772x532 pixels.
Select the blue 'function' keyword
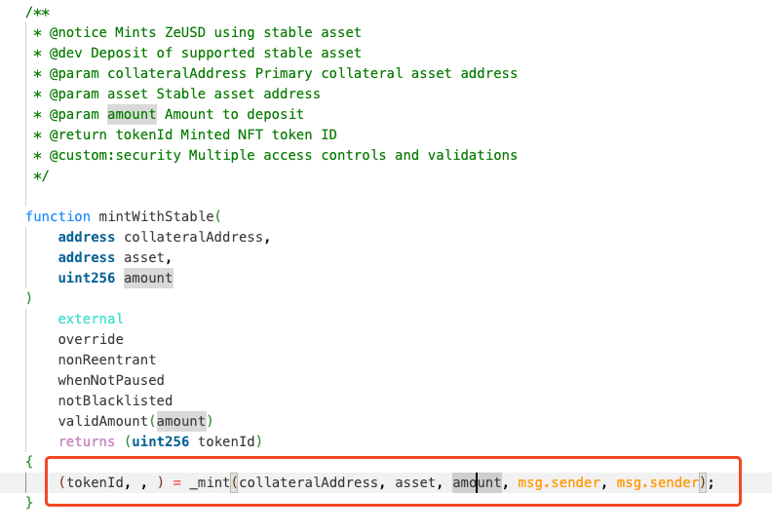58,216
